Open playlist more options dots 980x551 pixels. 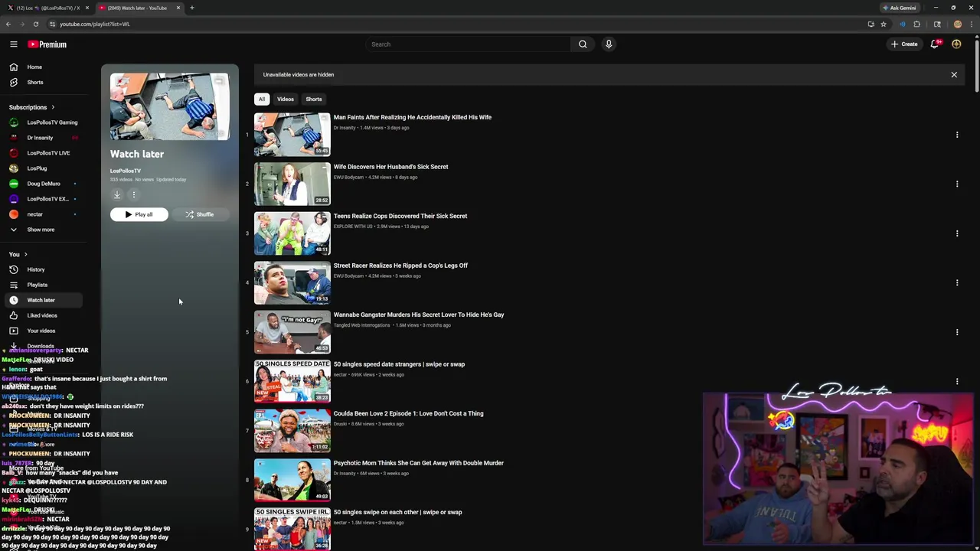click(x=133, y=194)
